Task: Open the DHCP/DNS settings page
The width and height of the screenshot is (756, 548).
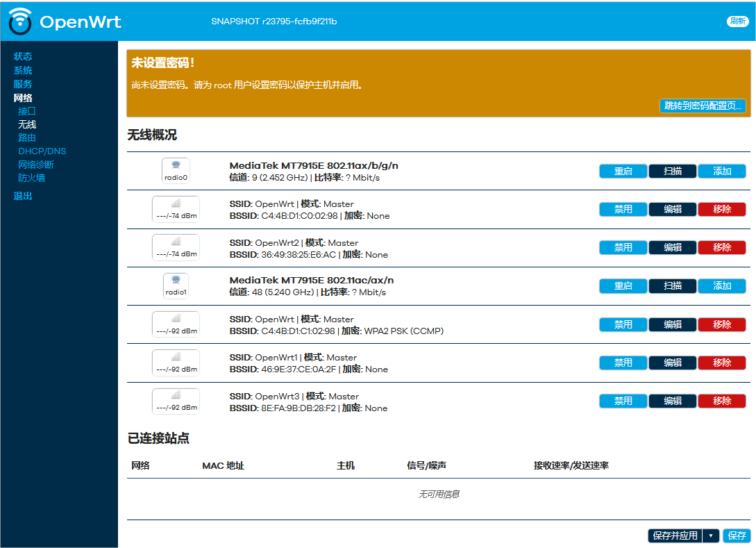Action: [x=42, y=151]
